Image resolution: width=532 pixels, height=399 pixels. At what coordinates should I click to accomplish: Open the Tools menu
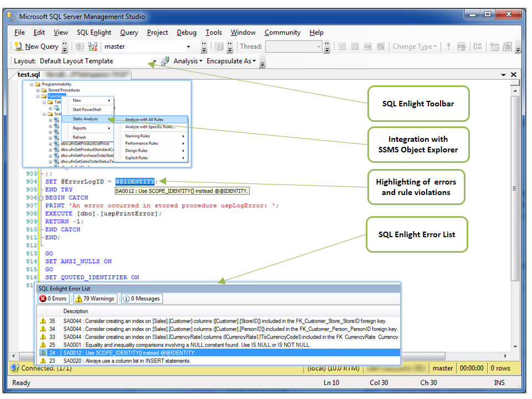[x=213, y=33]
